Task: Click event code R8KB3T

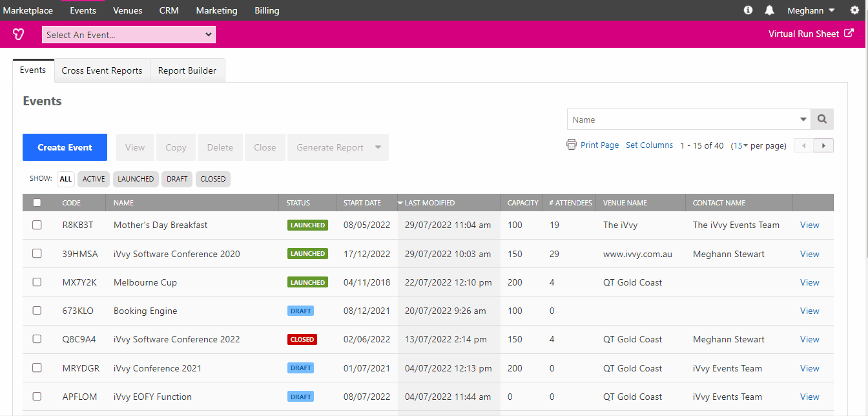Action: (x=78, y=225)
